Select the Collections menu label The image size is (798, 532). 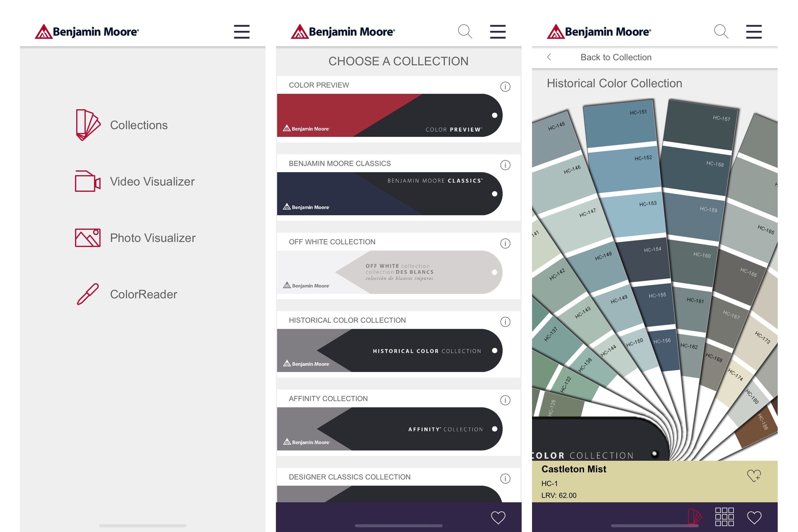point(139,125)
